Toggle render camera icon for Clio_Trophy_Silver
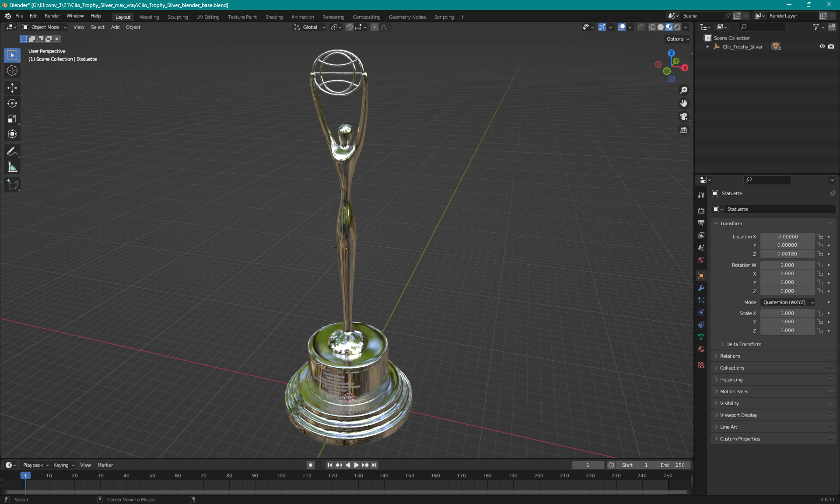Image resolution: width=840 pixels, height=504 pixels. click(831, 46)
